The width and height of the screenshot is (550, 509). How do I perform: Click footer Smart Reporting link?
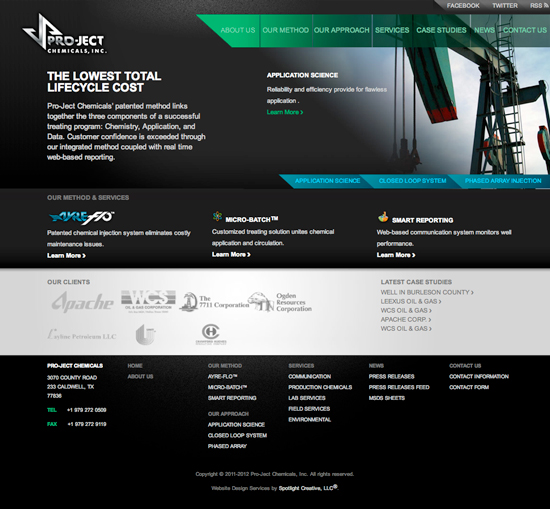click(232, 398)
